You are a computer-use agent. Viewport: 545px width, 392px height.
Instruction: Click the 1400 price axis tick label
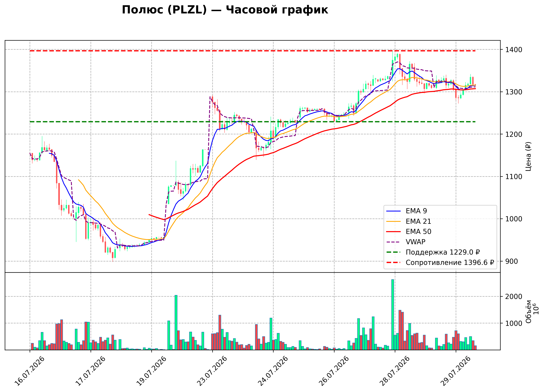click(x=514, y=50)
